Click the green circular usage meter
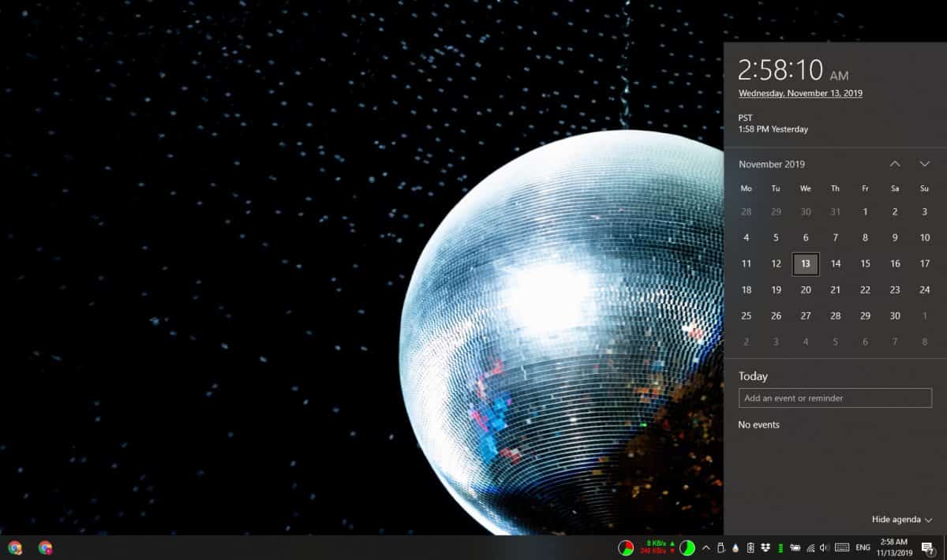 click(687, 548)
